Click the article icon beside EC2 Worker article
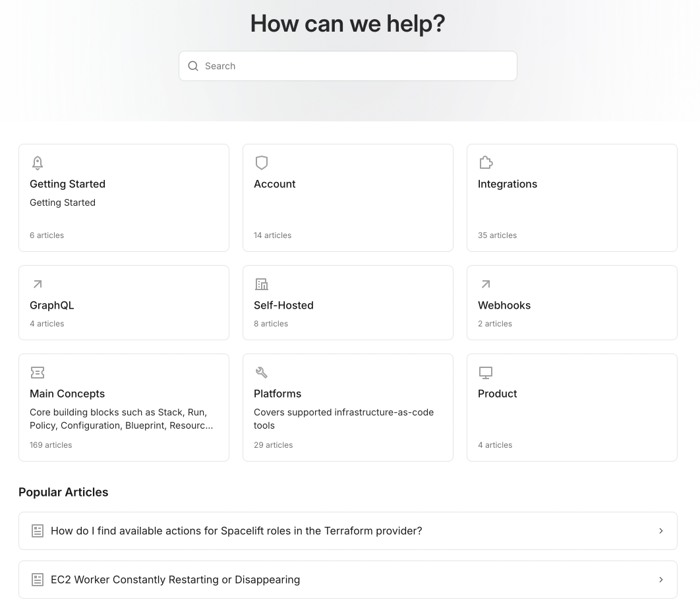 click(38, 580)
